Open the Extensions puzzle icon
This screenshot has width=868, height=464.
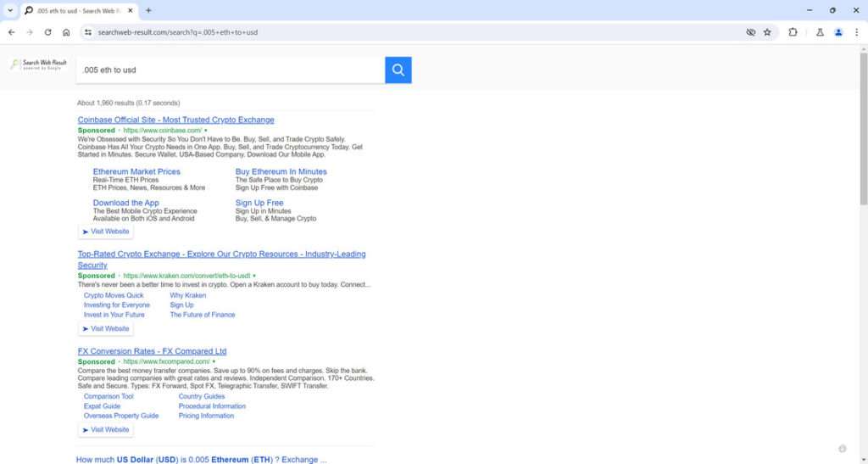793,33
